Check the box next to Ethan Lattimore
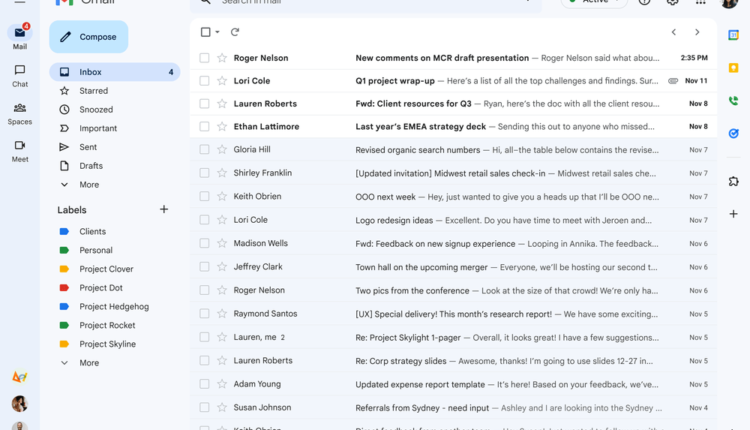Screen dimensions: 750x430 click(205, 127)
